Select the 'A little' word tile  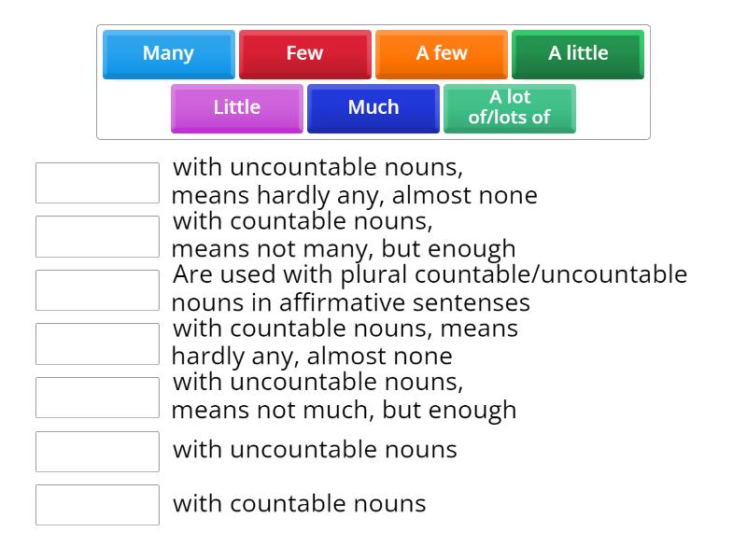tap(577, 54)
